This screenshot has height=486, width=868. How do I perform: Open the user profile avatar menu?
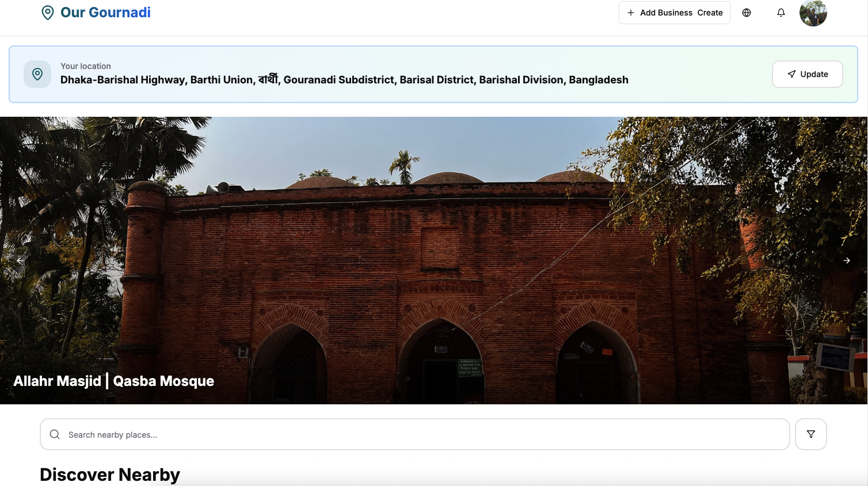pyautogui.click(x=813, y=13)
